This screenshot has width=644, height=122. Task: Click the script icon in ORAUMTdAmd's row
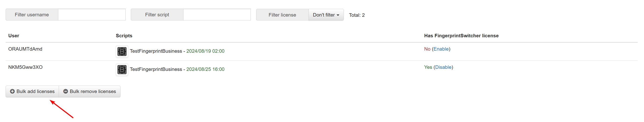click(x=122, y=52)
